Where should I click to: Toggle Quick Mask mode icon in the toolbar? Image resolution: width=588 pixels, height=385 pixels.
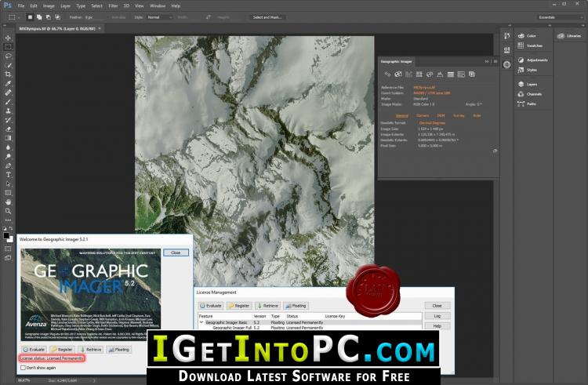pyautogui.click(x=8, y=249)
